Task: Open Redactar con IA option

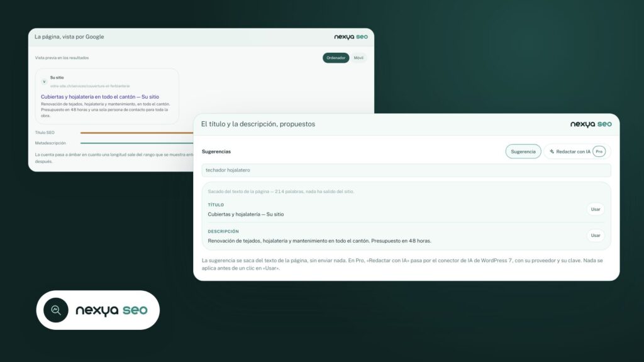Action: (x=577, y=151)
